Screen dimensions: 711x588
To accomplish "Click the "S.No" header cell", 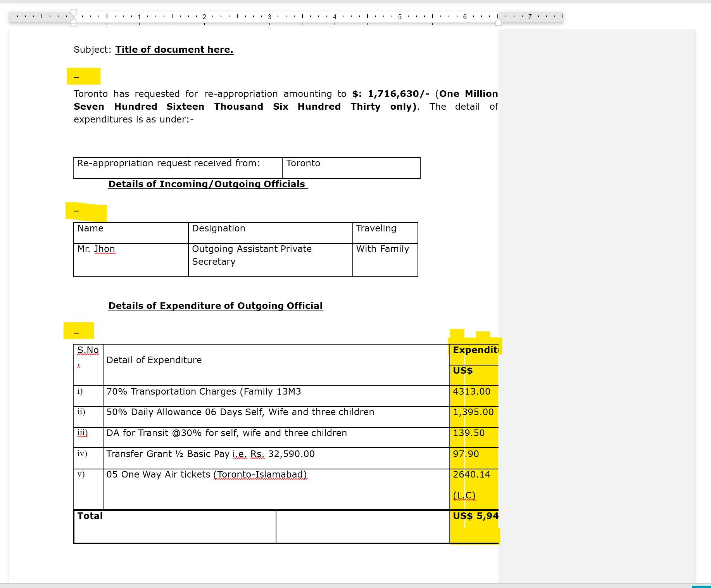I will point(88,365).
